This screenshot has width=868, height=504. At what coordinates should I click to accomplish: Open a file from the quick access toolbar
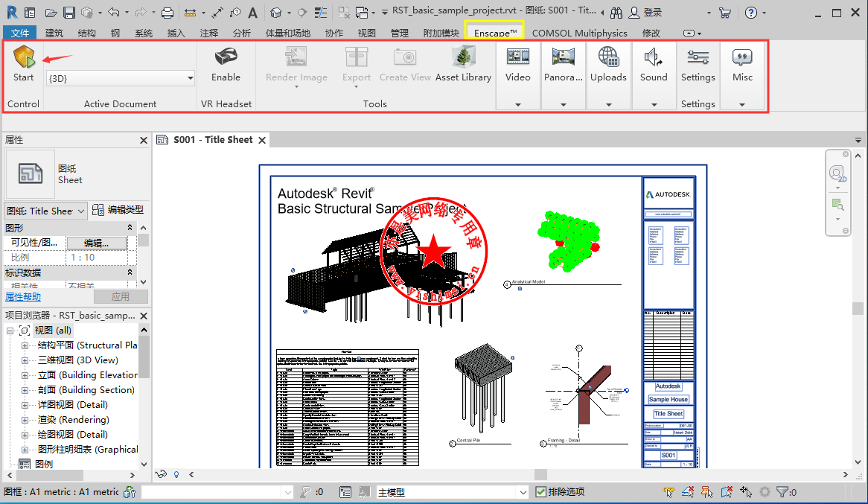(51, 12)
